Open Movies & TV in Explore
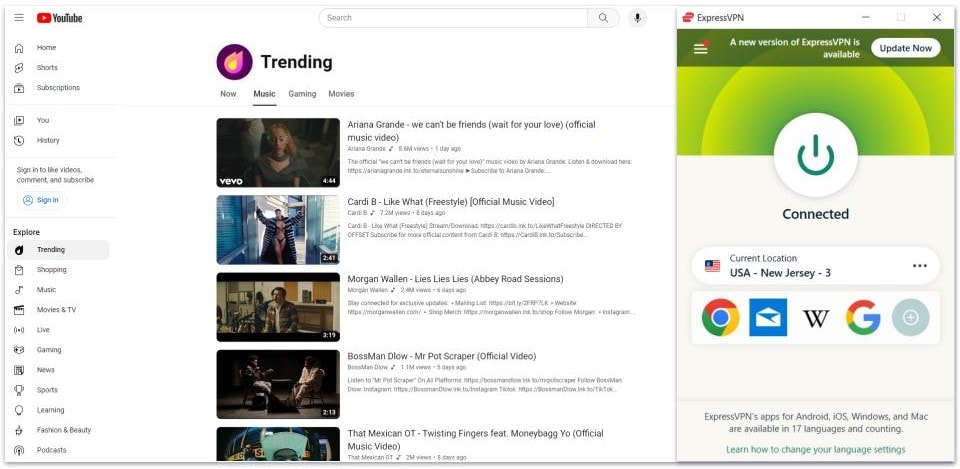The height and width of the screenshot is (469, 960). pos(58,310)
